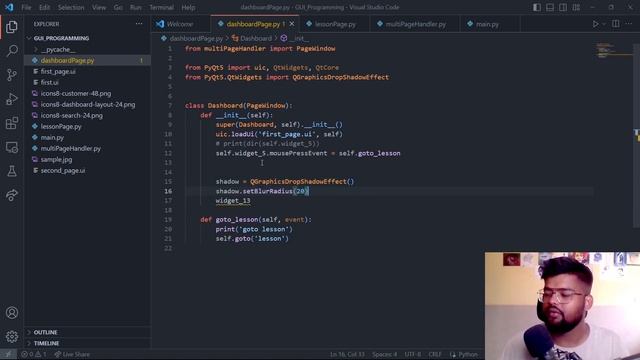
Task: Click the editor minimap code overview
Action: pos(613,51)
